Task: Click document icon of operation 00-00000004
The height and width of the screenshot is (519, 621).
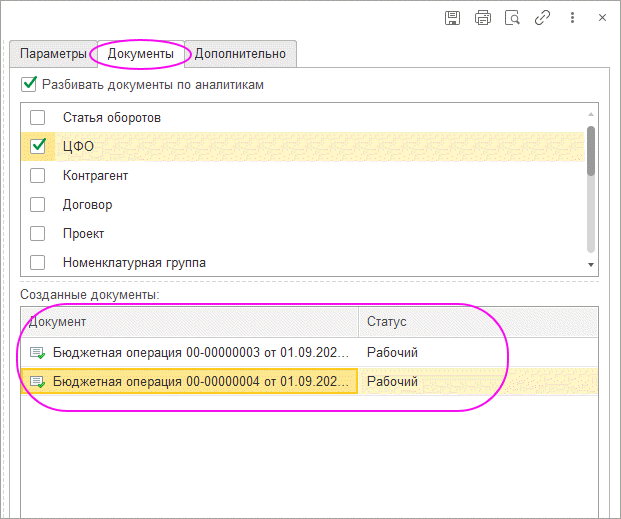Action: pyautogui.click(x=38, y=382)
